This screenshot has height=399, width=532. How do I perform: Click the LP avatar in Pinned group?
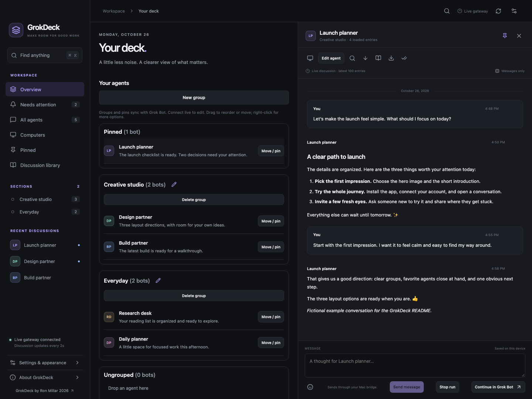tap(109, 151)
